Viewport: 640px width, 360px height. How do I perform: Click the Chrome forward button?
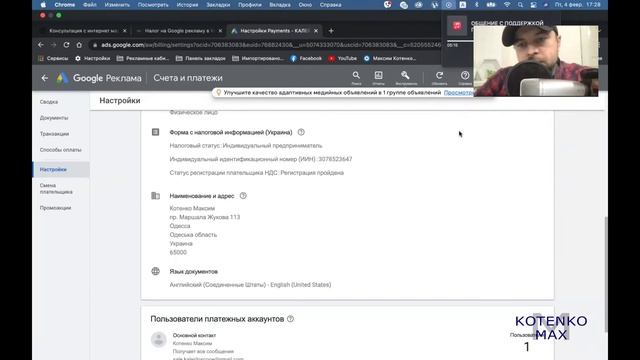coord(53,45)
